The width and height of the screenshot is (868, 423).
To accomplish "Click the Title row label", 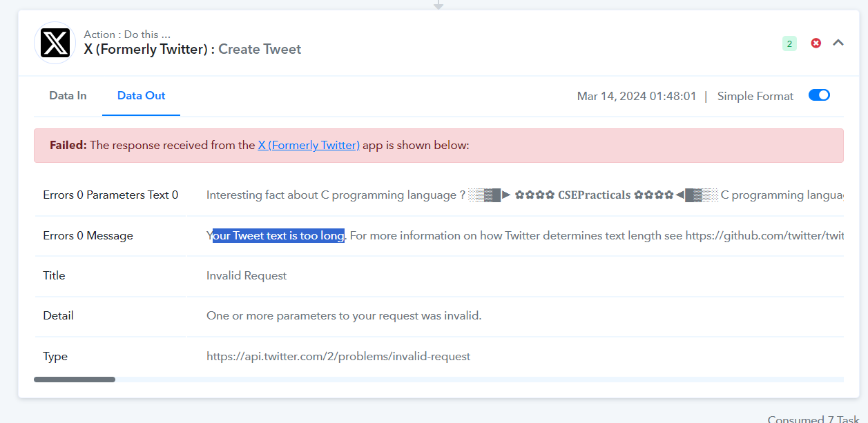I will 54,276.
